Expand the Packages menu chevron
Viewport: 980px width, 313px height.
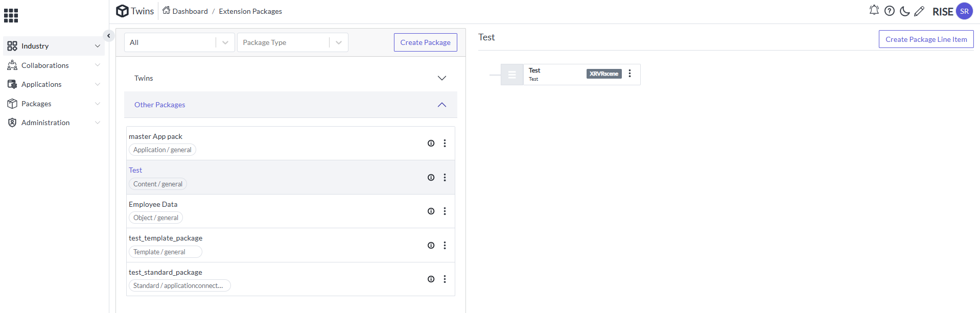(x=98, y=104)
